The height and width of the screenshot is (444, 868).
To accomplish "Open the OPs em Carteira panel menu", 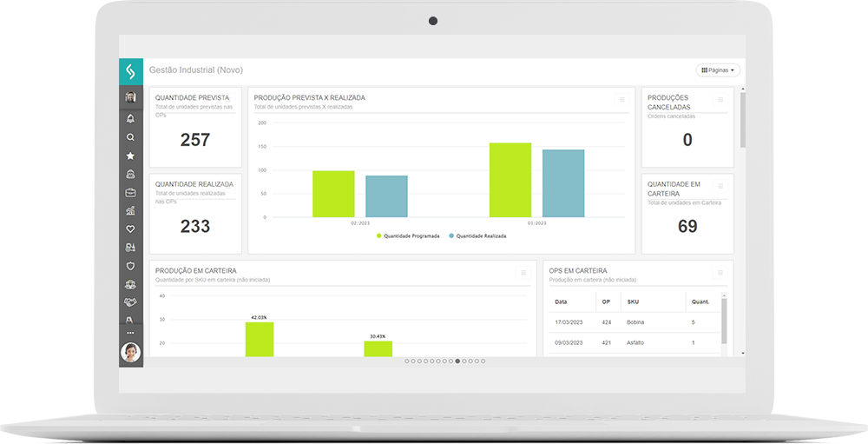I will (720, 273).
